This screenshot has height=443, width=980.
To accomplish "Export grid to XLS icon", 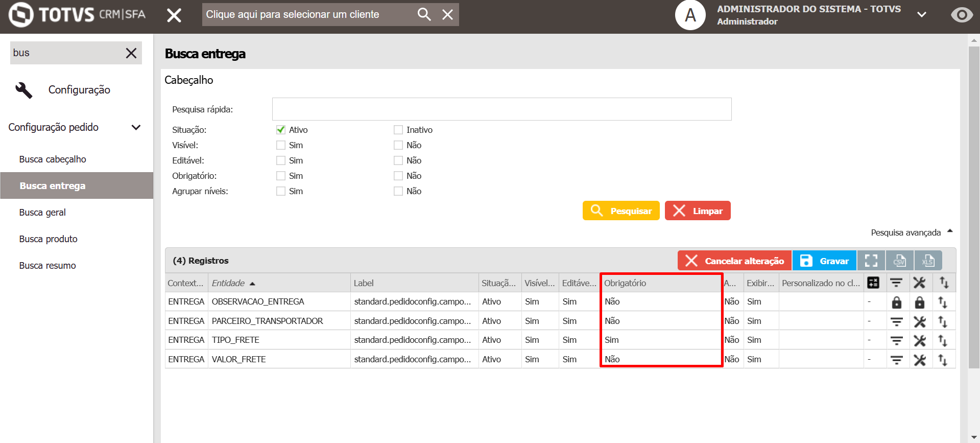I will 928,261.
